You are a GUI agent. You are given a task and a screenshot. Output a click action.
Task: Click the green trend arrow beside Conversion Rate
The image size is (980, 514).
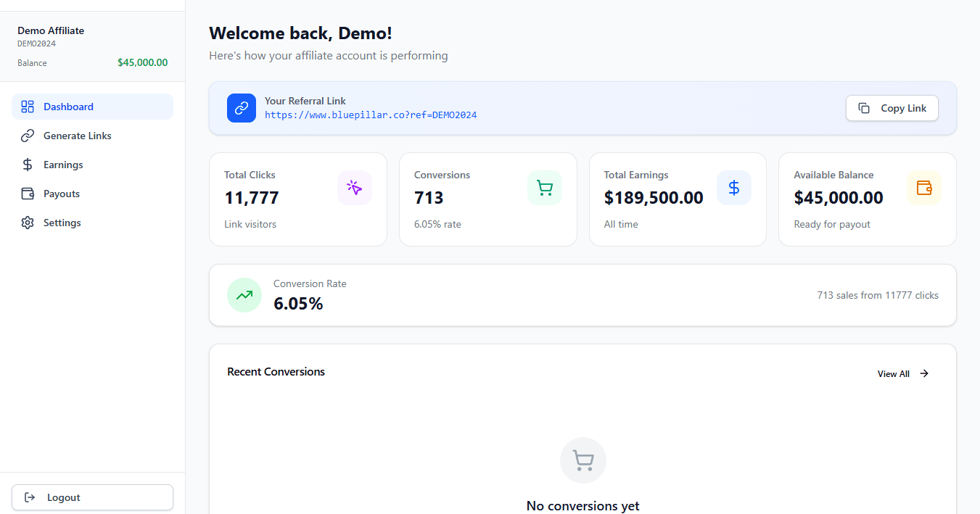(244, 295)
